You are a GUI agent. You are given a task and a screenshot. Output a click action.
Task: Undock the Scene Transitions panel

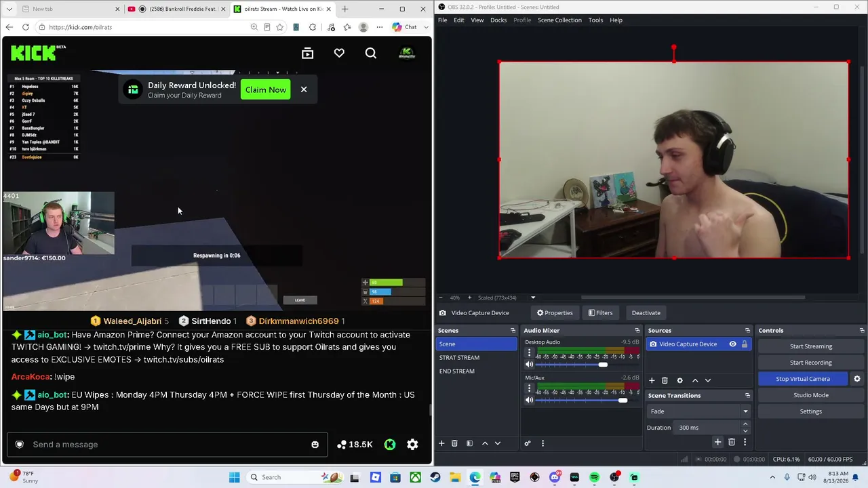pyautogui.click(x=747, y=396)
